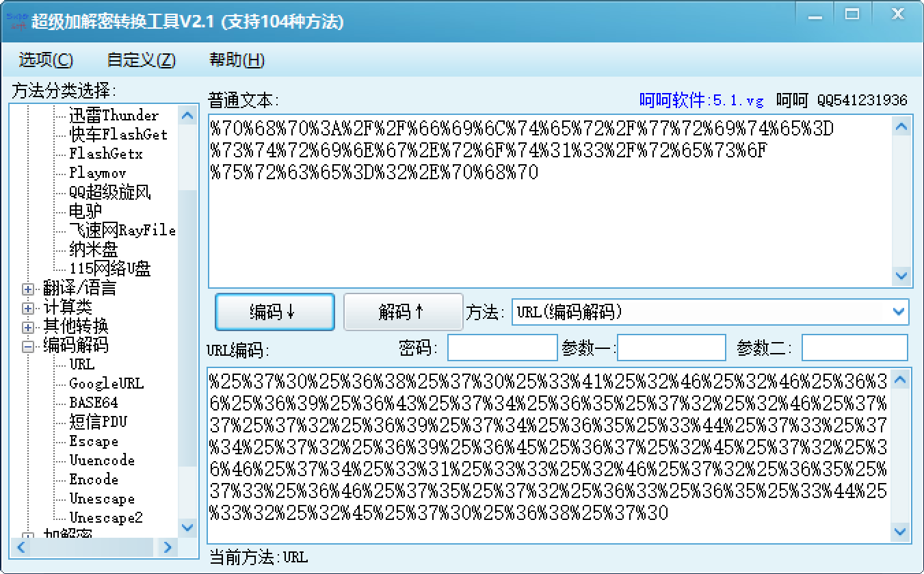Collapse the 编码解码 tree category
The image size is (924, 574).
28,346
